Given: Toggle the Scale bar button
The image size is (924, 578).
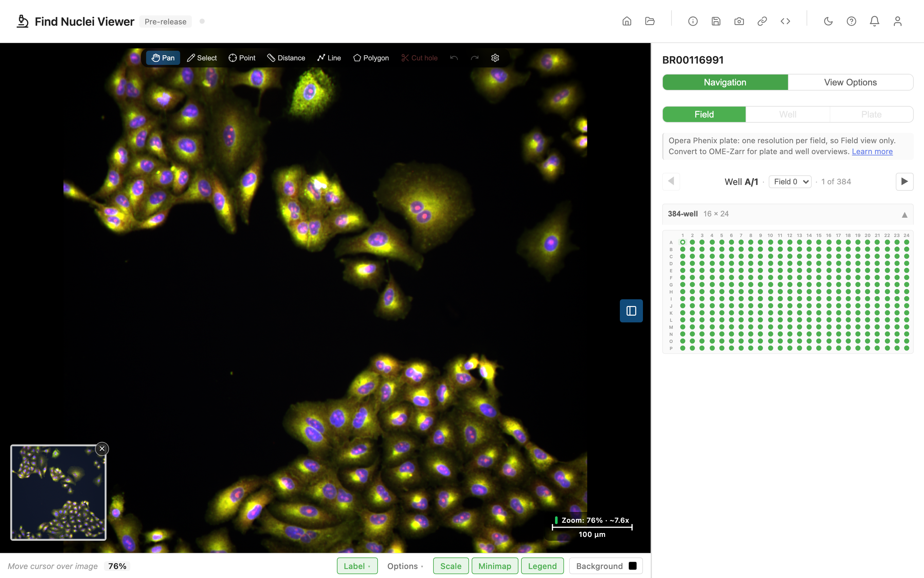Looking at the screenshot, I should tap(450, 566).
